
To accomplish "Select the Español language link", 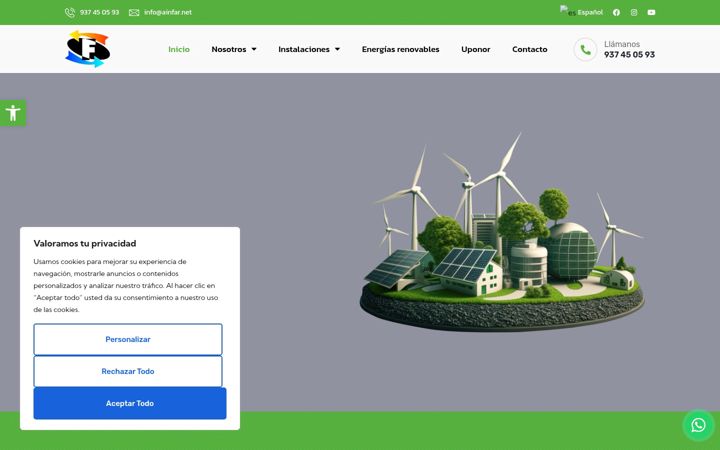I will (x=590, y=12).
